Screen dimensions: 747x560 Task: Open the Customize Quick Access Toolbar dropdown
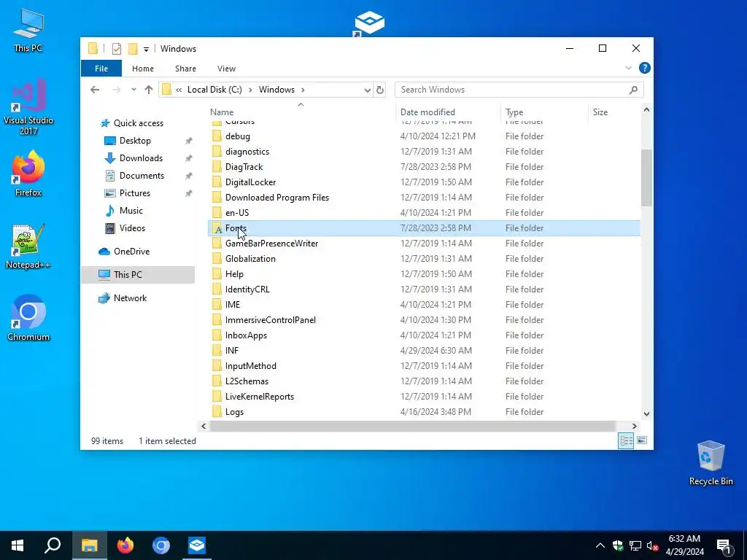pyautogui.click(x=146, y=49)
